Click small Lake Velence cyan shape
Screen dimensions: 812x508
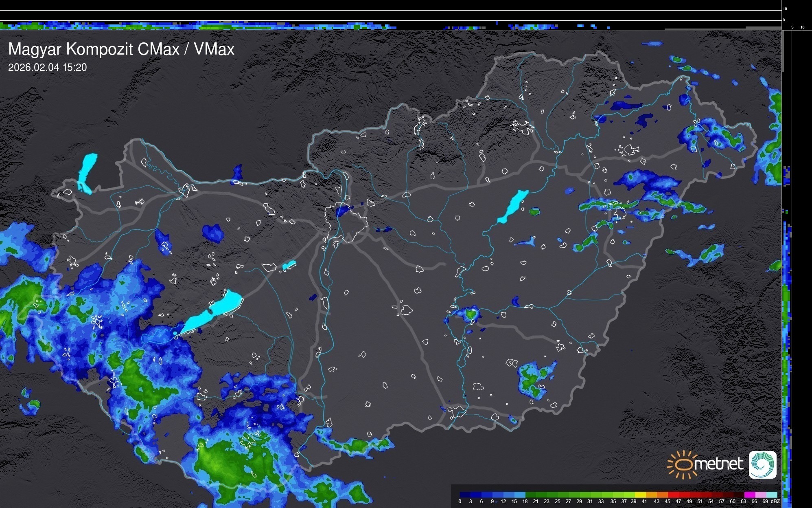(x=289, y=265)
